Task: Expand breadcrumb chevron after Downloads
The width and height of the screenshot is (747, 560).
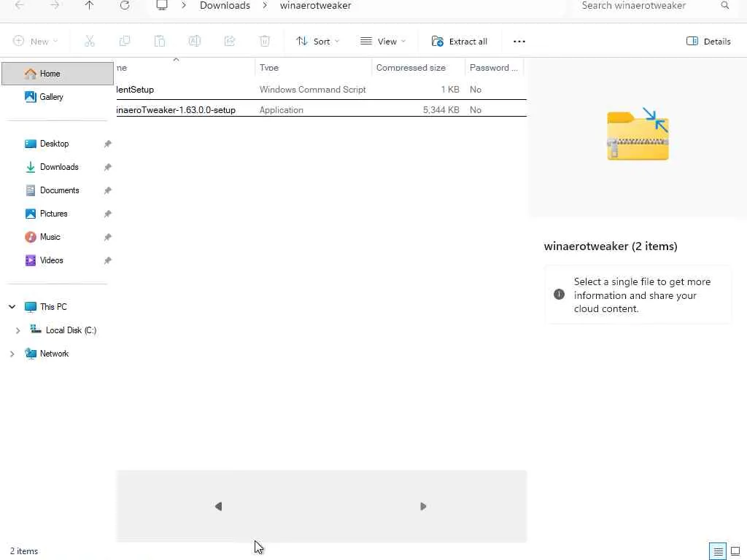Action: coord(265,5)
